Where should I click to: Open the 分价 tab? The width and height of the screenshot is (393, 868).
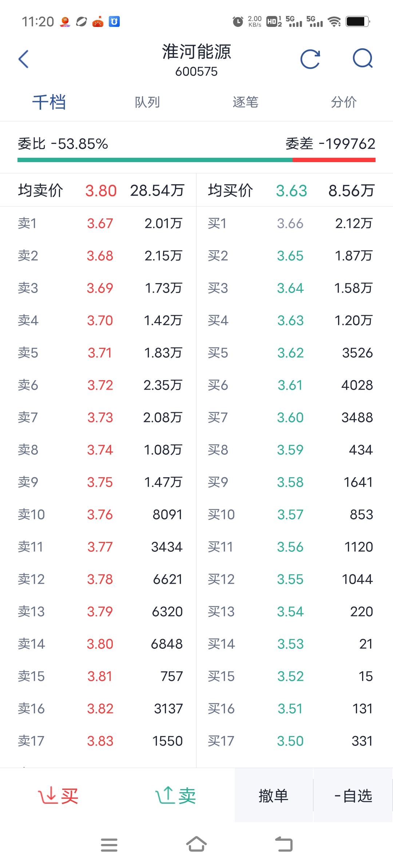[344, 102]
